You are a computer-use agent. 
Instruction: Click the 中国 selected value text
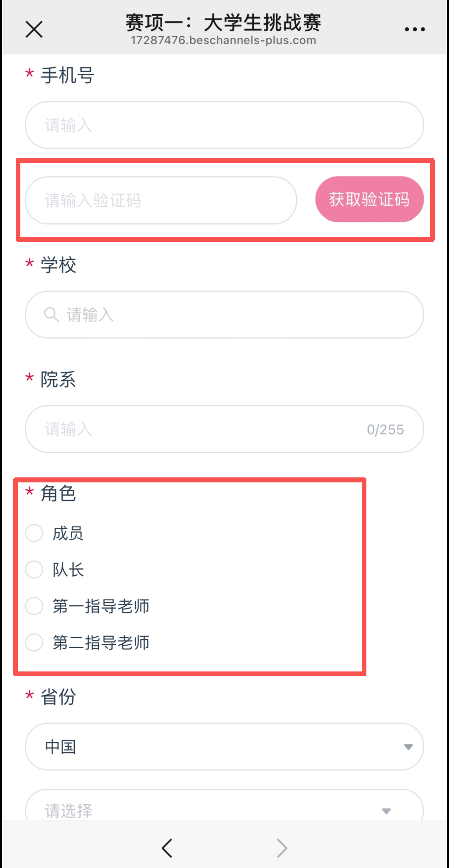click(60, 747)
